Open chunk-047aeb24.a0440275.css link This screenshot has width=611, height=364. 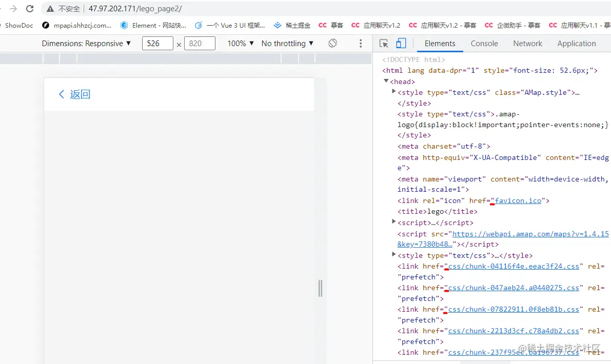point(514,288)
